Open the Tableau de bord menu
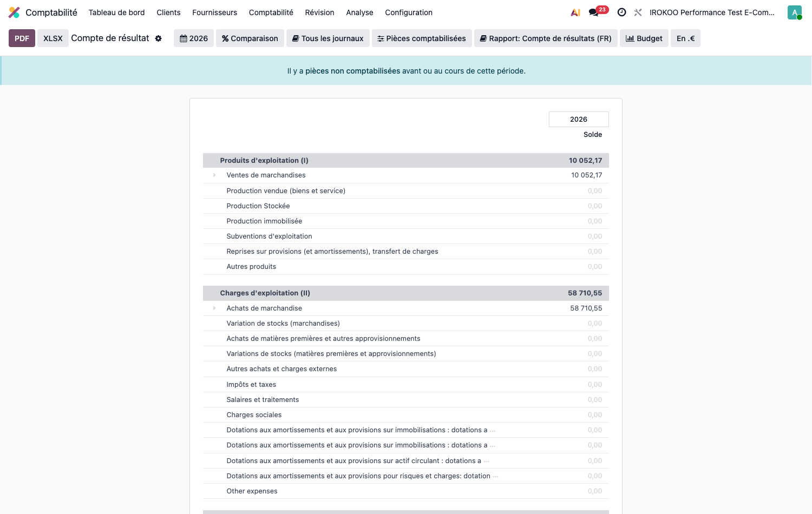This screenshot has width=812, height=514. coord(117,12)
